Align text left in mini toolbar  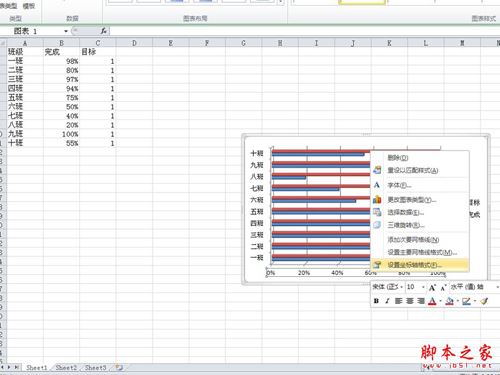click(x=398, y=301)
